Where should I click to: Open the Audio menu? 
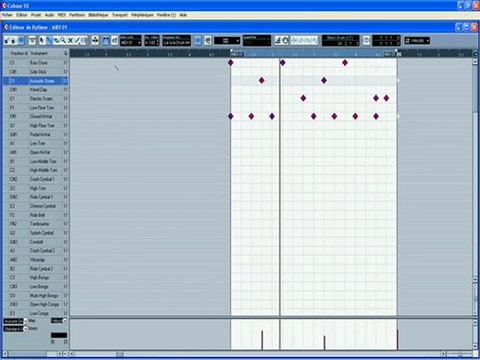[x=49, y=15]
